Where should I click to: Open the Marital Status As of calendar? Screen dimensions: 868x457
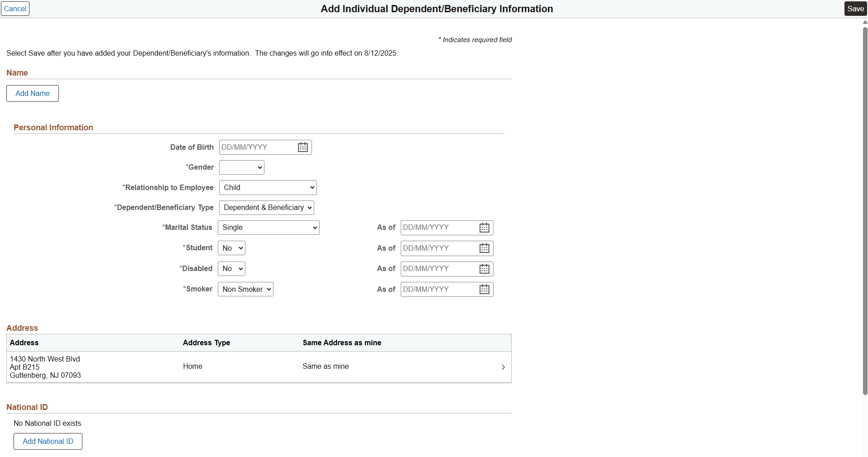tap(484, 228)
